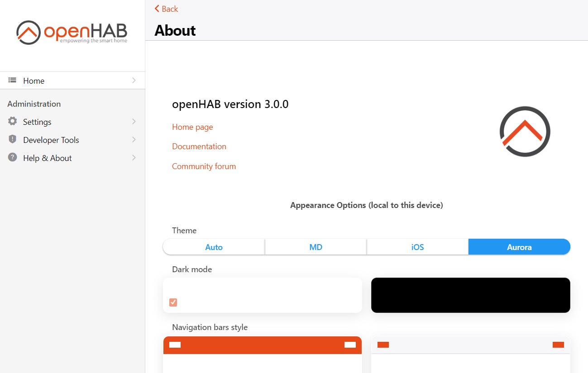Open the Documentation link
This screenshot has width=588, height=373.
[x=199, y=146]
